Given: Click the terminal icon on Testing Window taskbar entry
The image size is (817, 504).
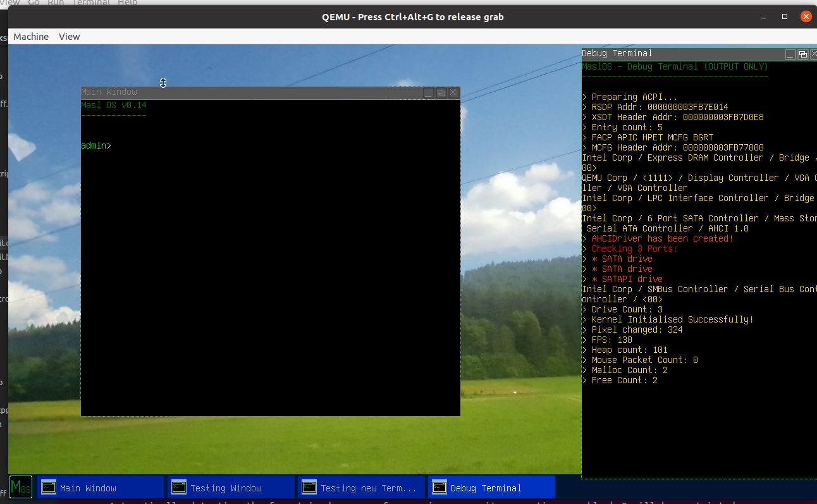Looking at the screenshot, I should pyautogui.click(x=179, y=487).
